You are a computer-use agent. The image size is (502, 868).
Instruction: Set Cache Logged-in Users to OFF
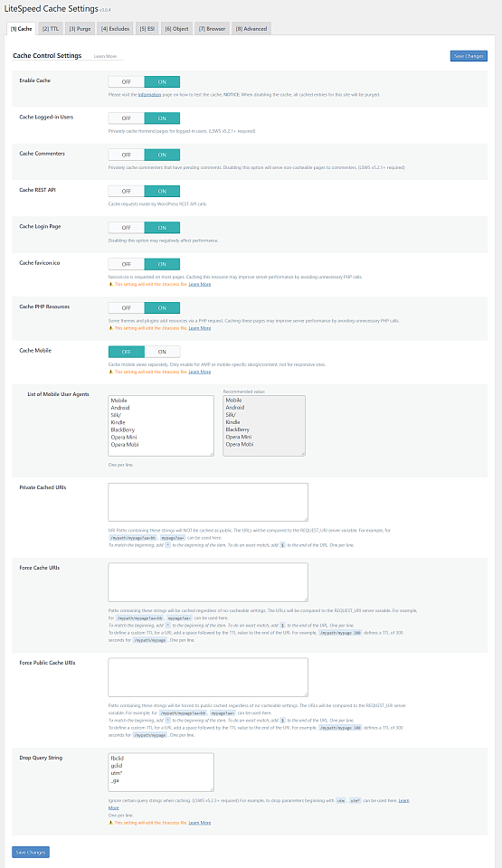point(127,118)
